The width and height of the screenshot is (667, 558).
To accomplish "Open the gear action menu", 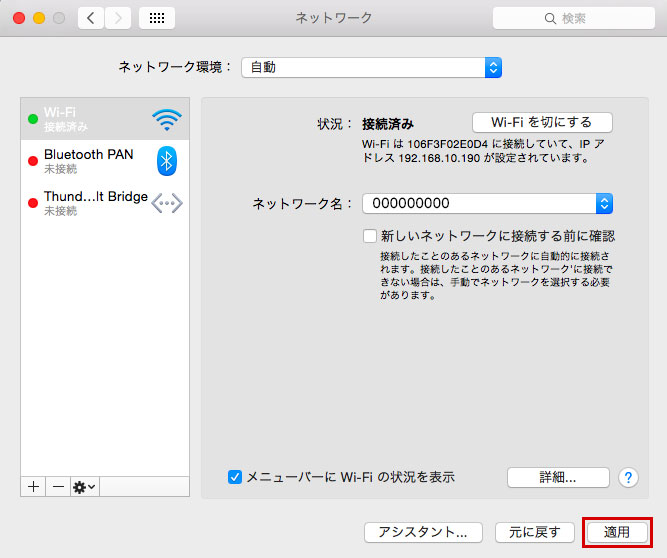I will point(85,487).
